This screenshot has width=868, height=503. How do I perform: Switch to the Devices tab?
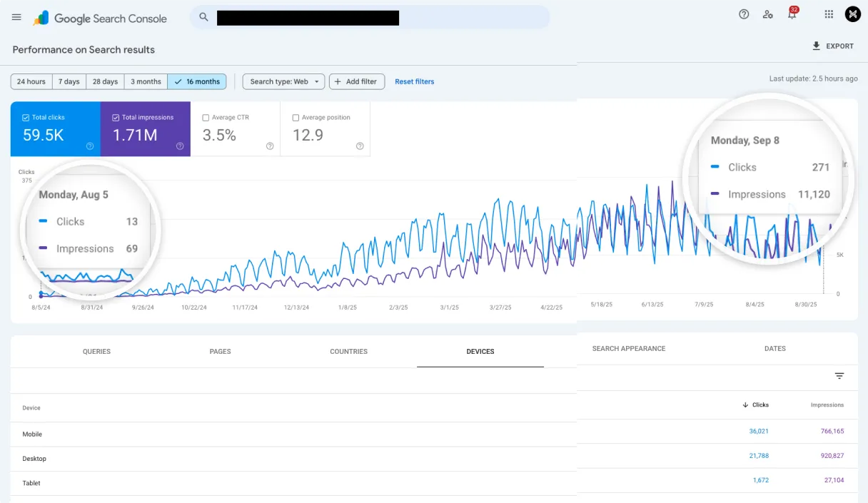click(480, 352)
